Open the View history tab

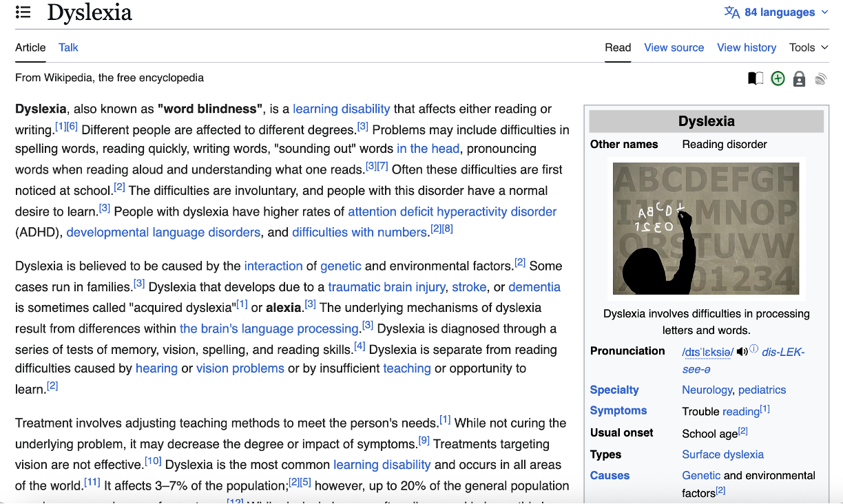(747, 48)
